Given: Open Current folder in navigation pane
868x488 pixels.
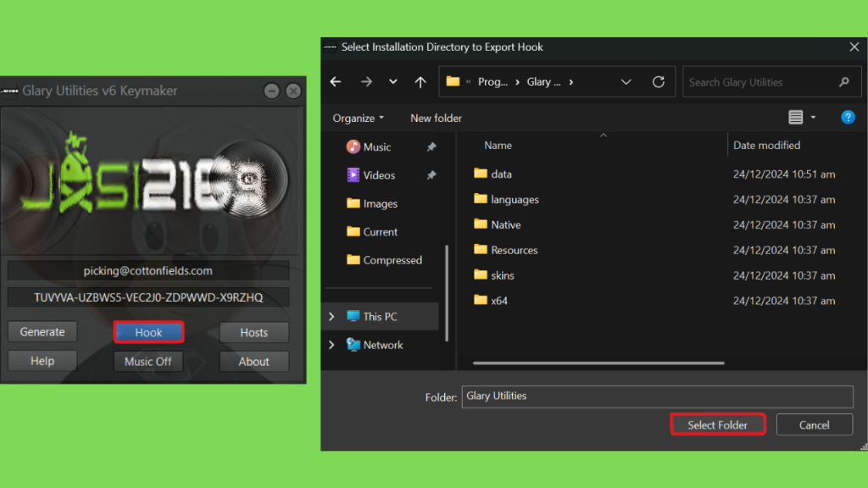Looking at the screenshot, I should 381,232.
